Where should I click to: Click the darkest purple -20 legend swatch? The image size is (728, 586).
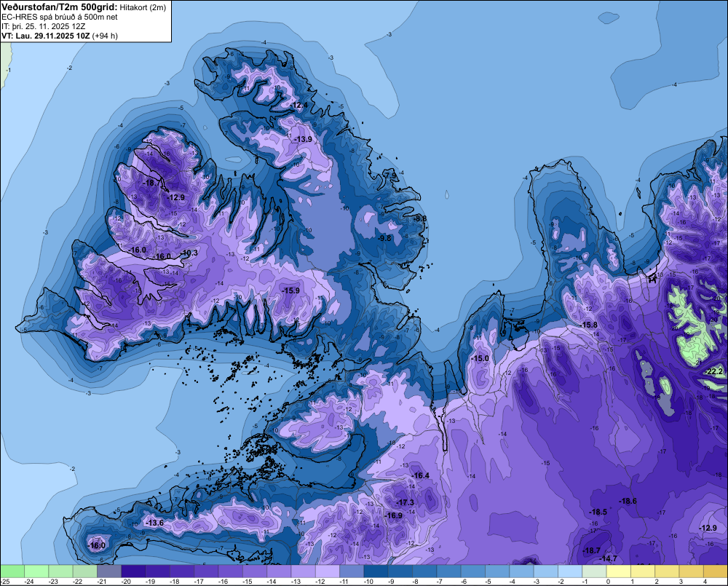133,571
